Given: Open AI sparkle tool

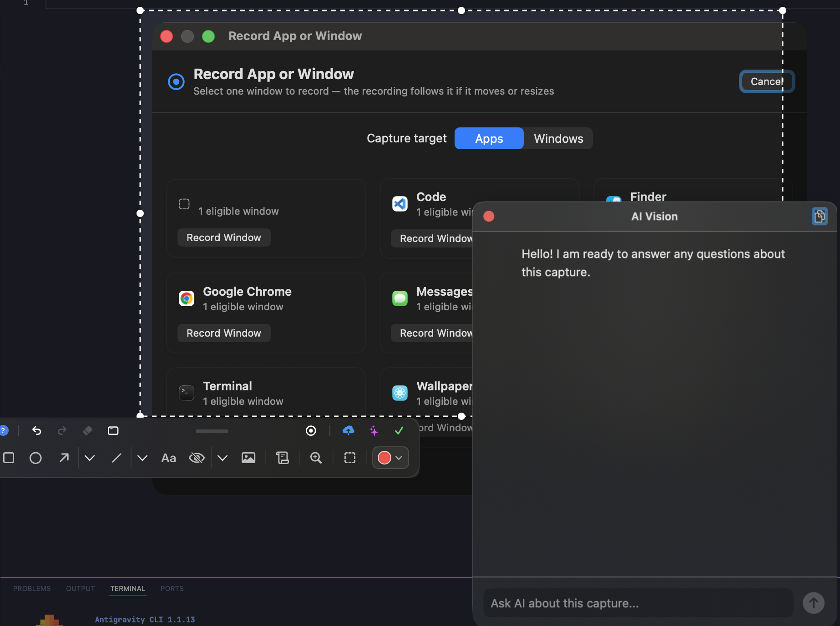Looking at the screenshot, I should 374,430.
